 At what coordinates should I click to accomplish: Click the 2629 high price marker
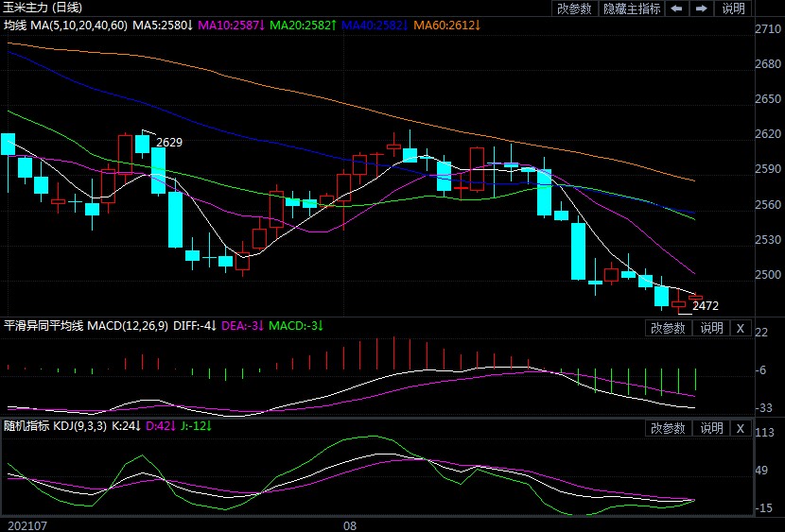pyautogui.click(x=169, y=142)
